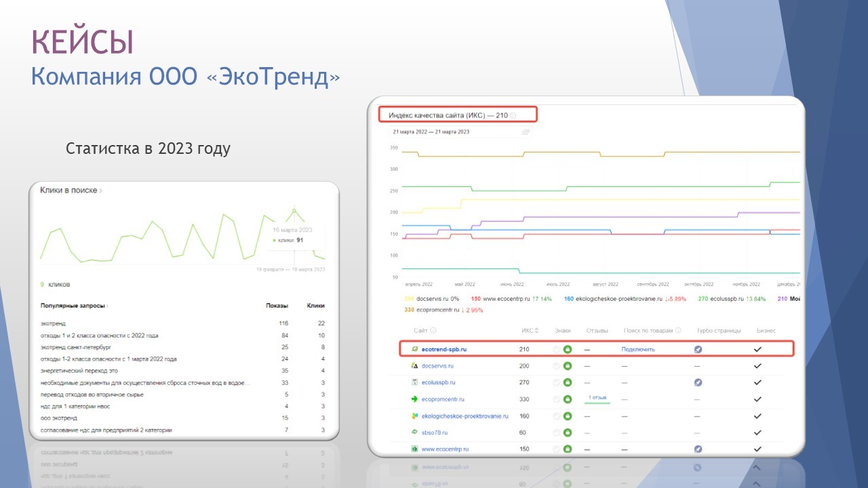Viewport: 868px width, 488px height.
Task: Click the business checkmark for ecopromcentr.ru
Action: 757,399
